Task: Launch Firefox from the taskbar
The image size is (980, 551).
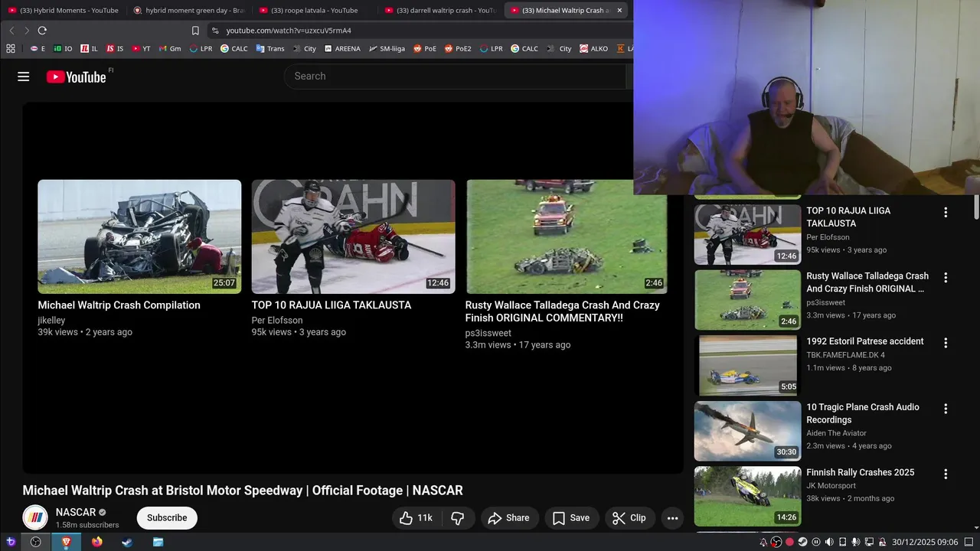Action: pos(96,542)
